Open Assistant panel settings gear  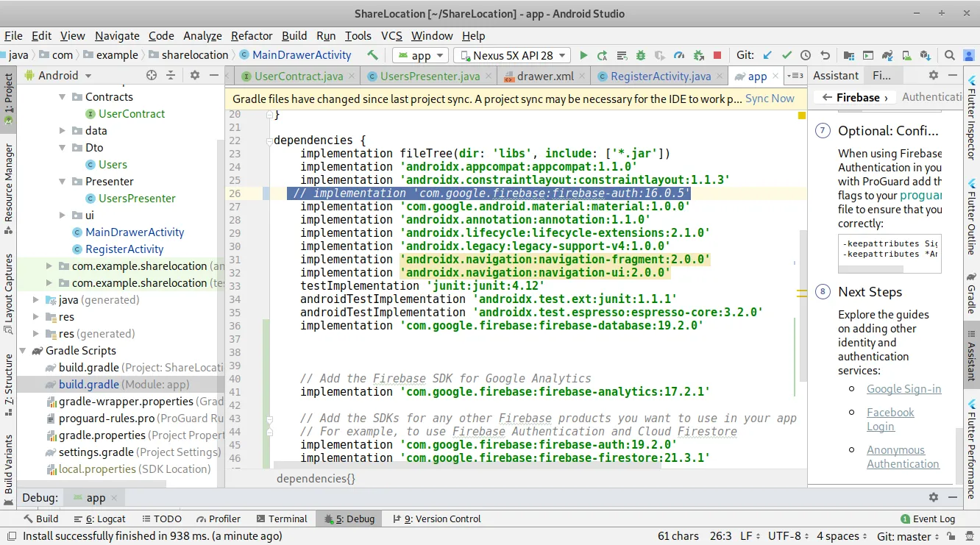[x=934, y=75]
